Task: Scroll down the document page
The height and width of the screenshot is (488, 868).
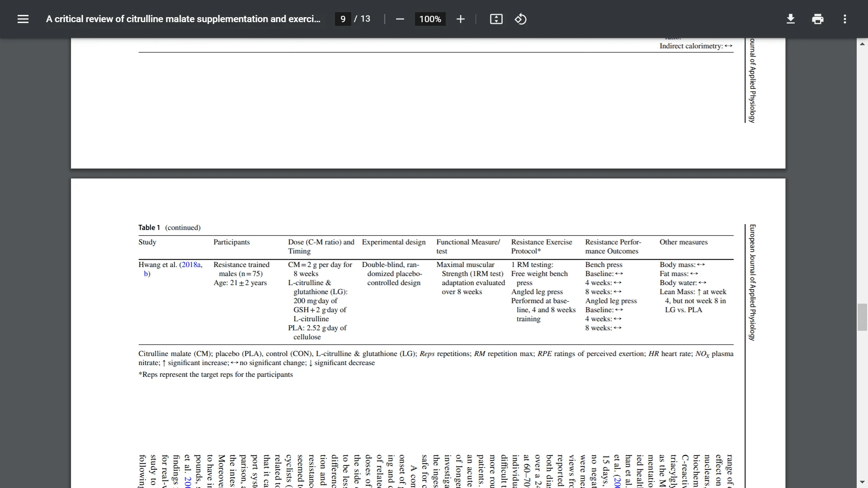Action: (x=863, y=481)
